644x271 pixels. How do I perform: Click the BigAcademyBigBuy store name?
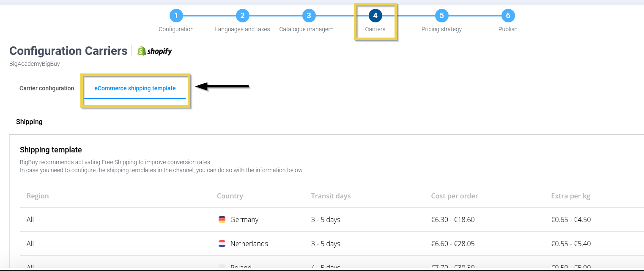coord(35,64)
